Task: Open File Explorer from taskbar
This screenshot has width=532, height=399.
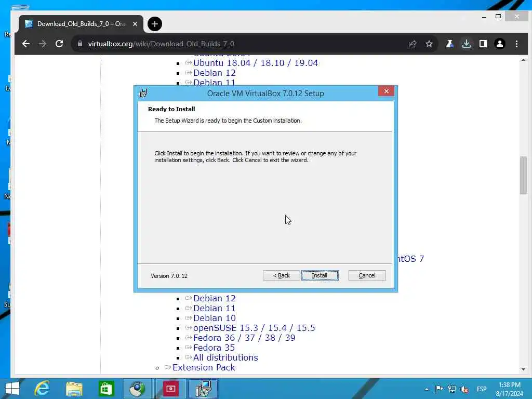Action: point(74,389)
